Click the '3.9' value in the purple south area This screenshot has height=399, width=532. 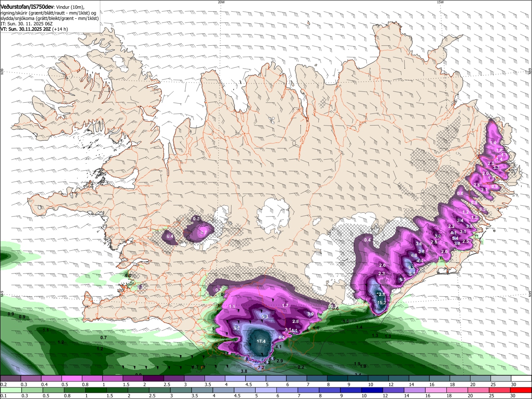coord(310,314)
